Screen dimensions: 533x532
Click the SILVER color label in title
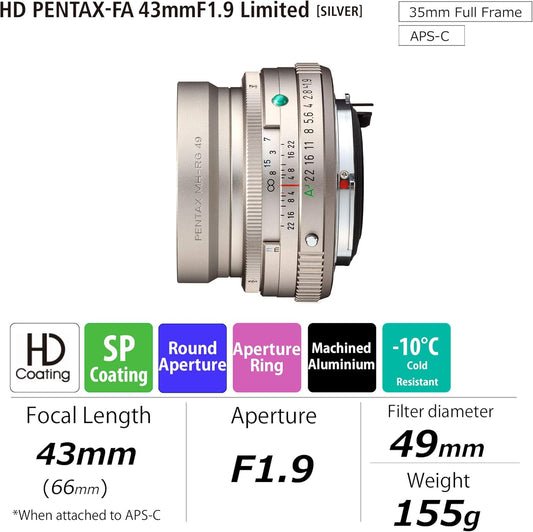tap(339, 12)
